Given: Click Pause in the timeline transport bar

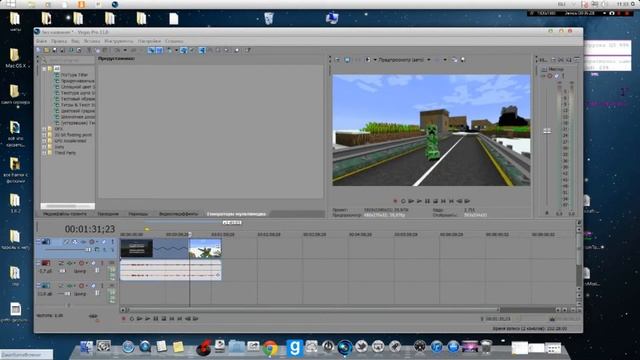Looking at the screenshot, I should coord(156,318).
